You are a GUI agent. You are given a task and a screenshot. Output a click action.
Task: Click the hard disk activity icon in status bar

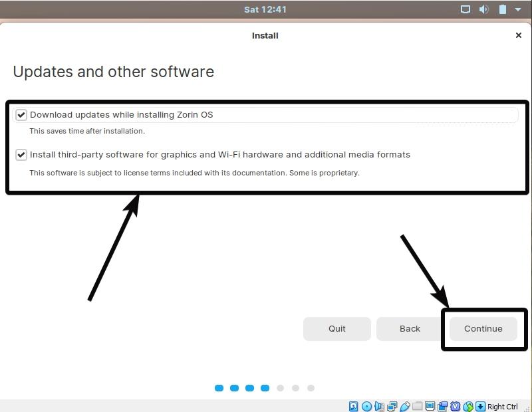tap(352, 406)
